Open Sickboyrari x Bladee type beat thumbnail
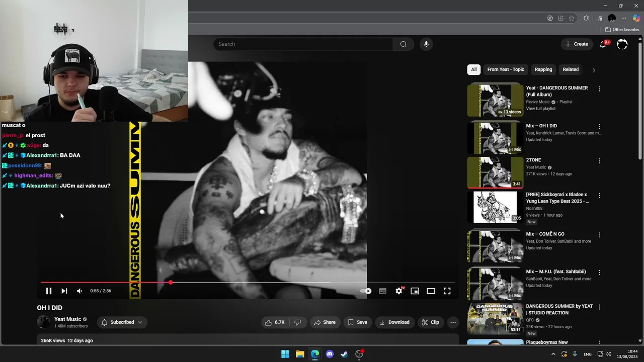Image resolution: width=644 pixels, height=362 pixels. [495, 207]
